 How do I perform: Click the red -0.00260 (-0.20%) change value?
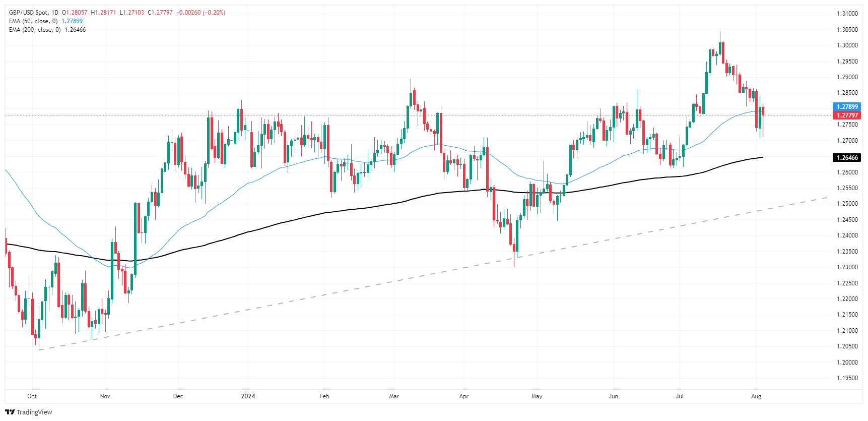point(201,13)
